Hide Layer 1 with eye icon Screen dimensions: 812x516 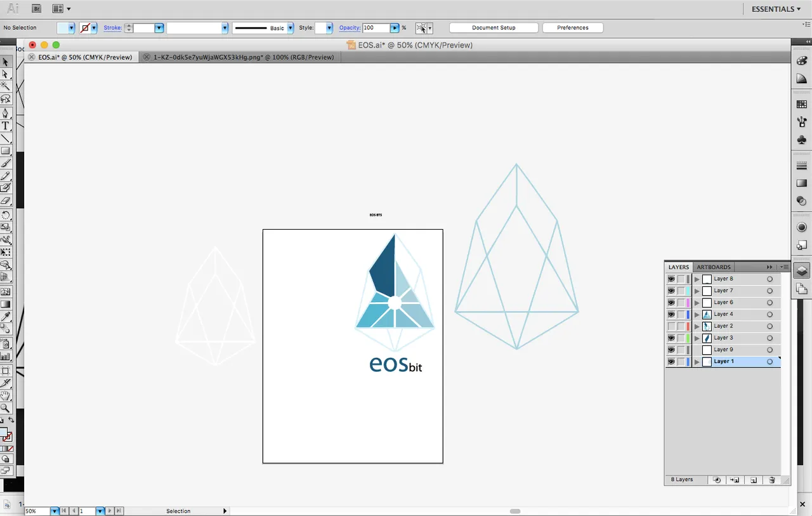tap(671, 362)
